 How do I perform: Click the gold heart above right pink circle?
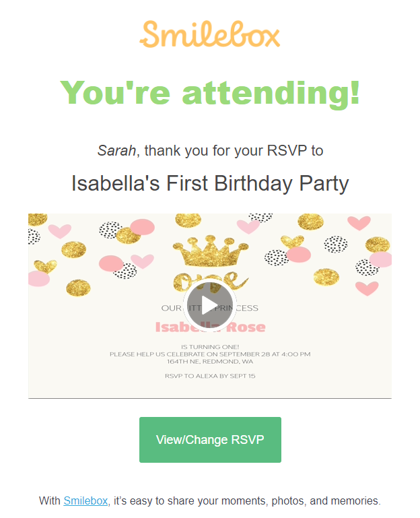pos(292,241)
